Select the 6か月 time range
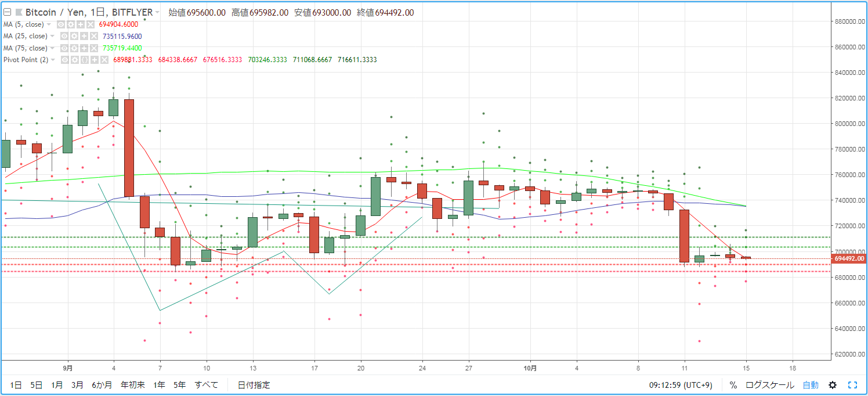The image size is (868, 396). (102, 385)
